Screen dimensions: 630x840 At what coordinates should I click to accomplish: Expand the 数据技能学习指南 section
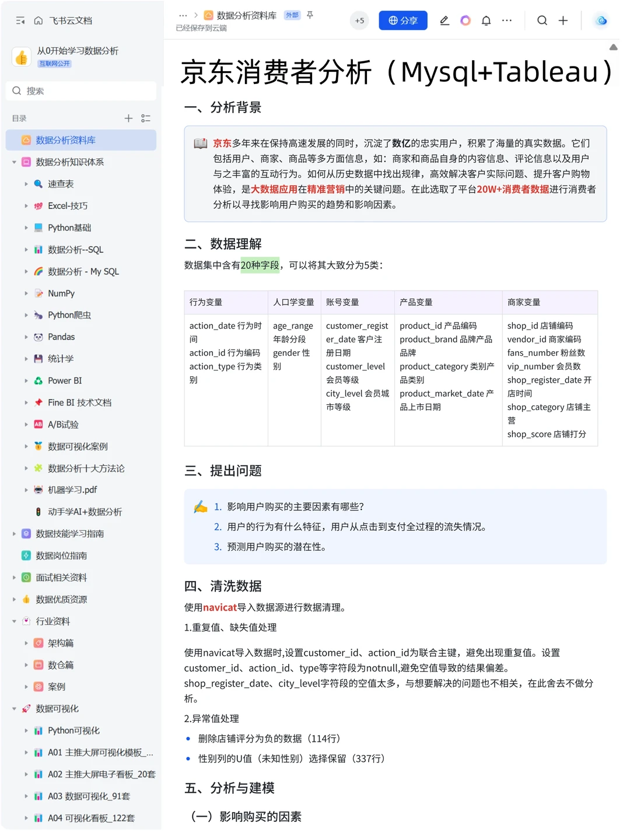pos(14,534)
